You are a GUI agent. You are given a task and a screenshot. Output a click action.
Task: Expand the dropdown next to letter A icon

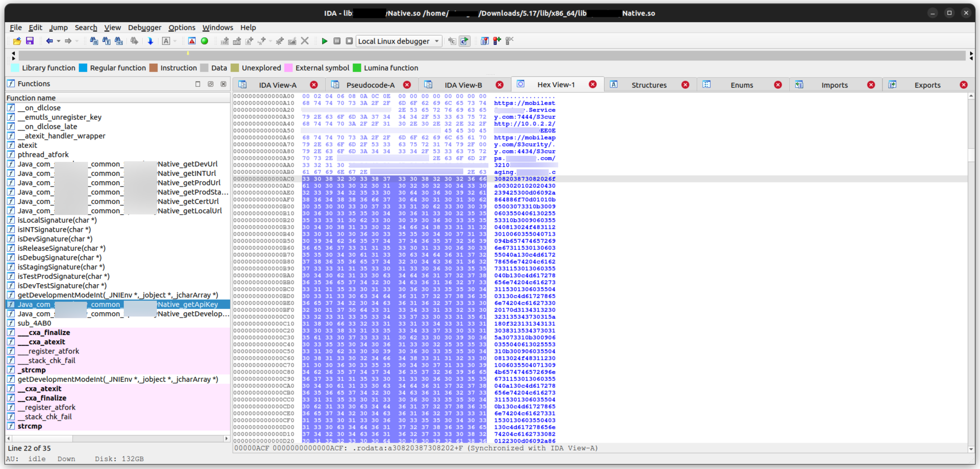175,41
